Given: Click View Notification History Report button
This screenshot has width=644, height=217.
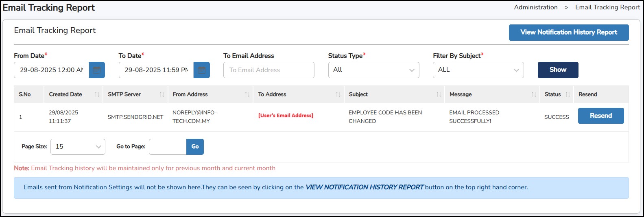Looking at the screenshot, I should tap(568, 33).
